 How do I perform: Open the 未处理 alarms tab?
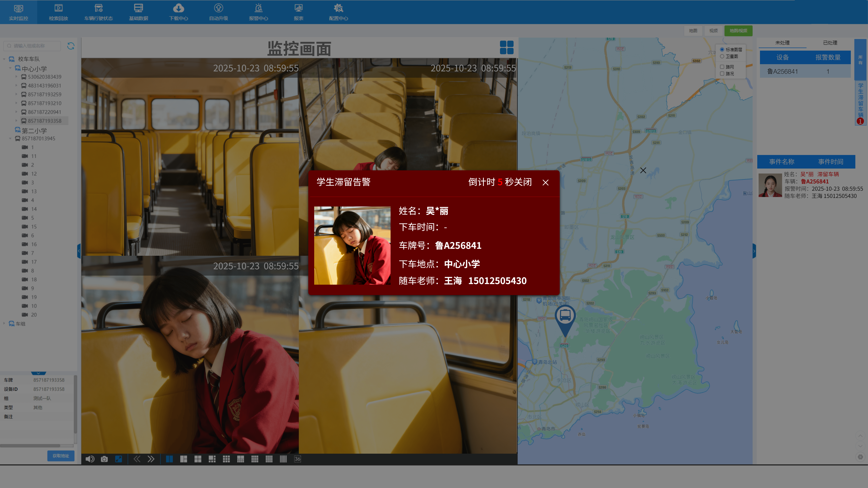782,43
